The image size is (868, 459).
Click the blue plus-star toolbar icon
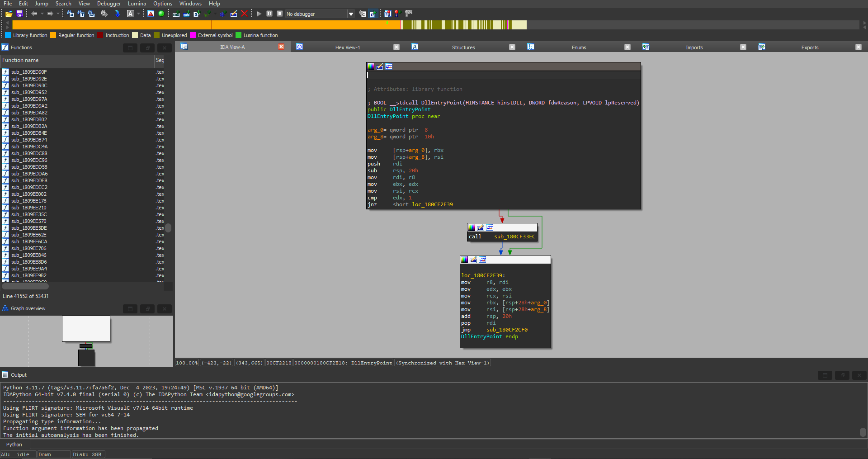point(223,14)
